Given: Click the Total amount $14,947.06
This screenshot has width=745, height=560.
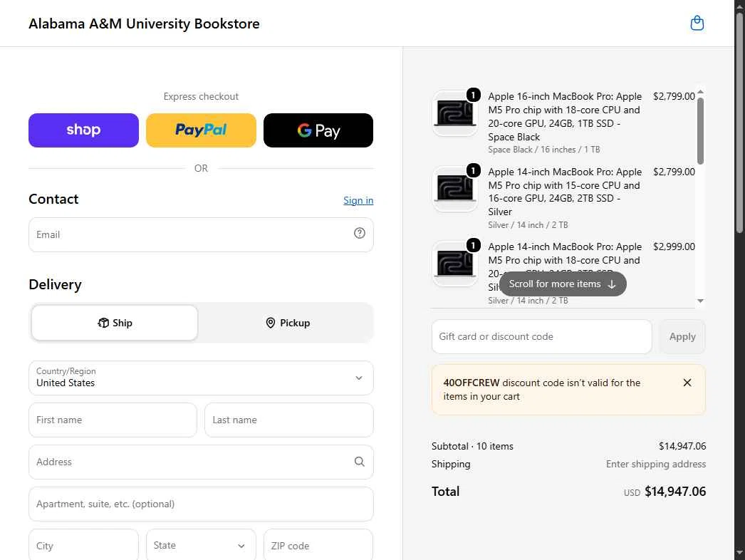Looking at the screenshot, I should coord(675,492).
